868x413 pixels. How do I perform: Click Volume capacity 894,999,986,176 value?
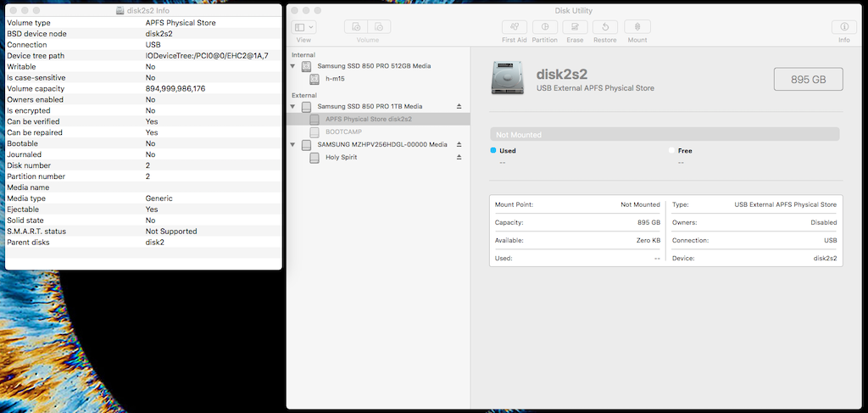(x=175, y=88)
